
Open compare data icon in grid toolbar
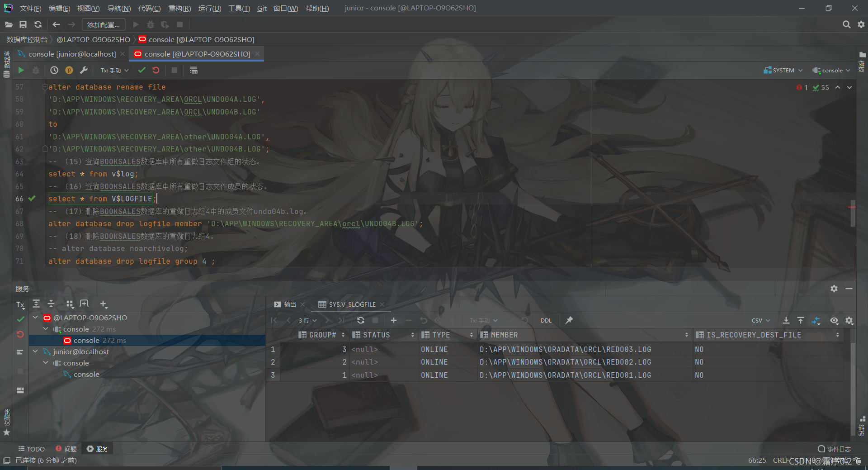click(816, 320)
